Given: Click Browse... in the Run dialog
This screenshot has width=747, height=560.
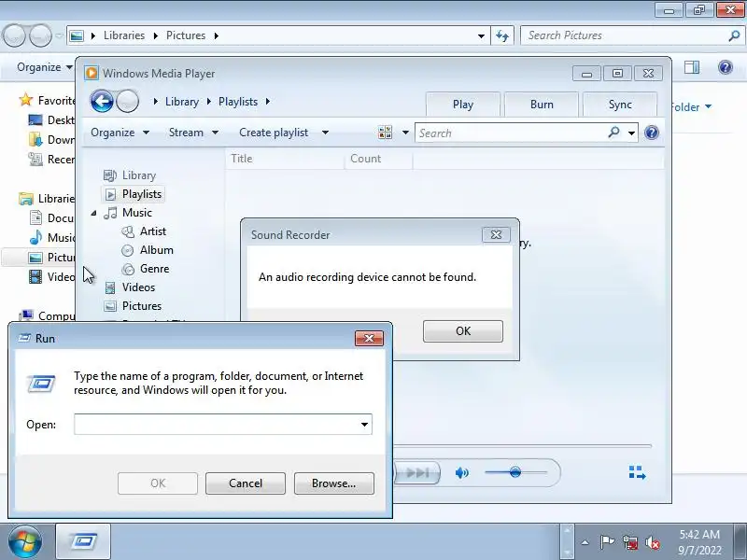Looking at the screenshot, I should click(334, 483).
